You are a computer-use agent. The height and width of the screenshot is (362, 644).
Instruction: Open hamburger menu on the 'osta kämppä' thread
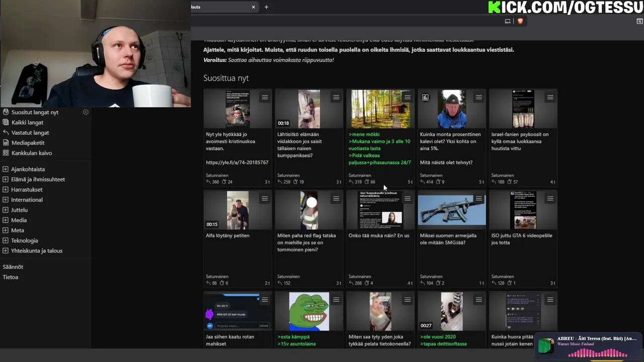pos(336,300)
